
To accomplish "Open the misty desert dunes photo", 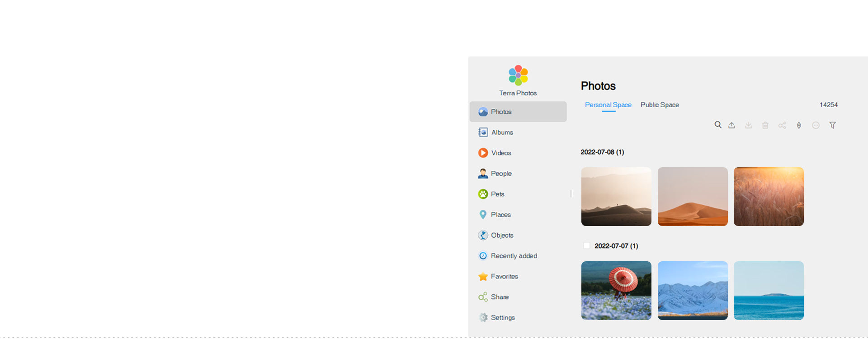I will (x=616, y=197).
